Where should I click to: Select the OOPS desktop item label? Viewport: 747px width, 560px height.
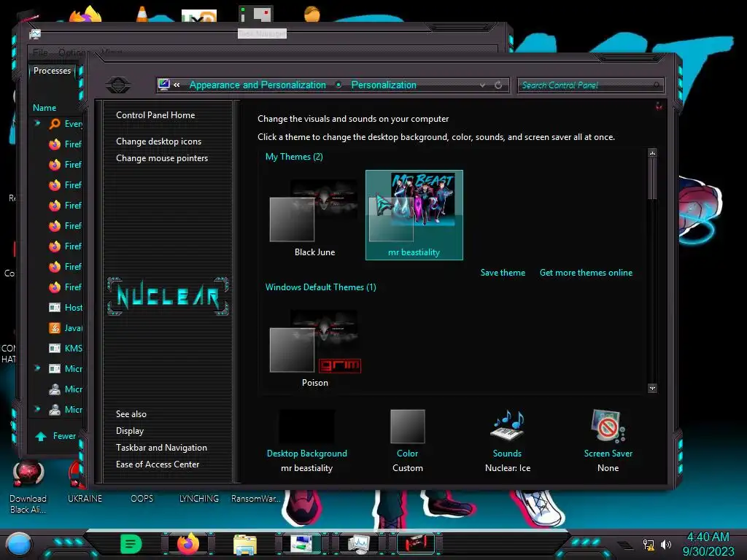142,499
